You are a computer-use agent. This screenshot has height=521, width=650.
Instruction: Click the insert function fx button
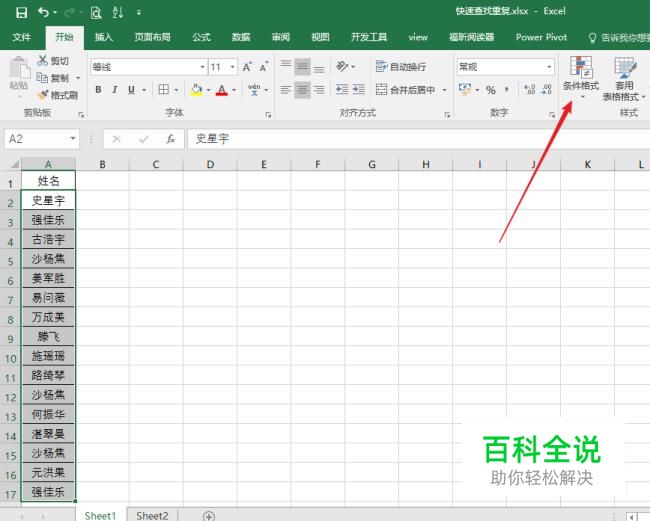point(170,139)
